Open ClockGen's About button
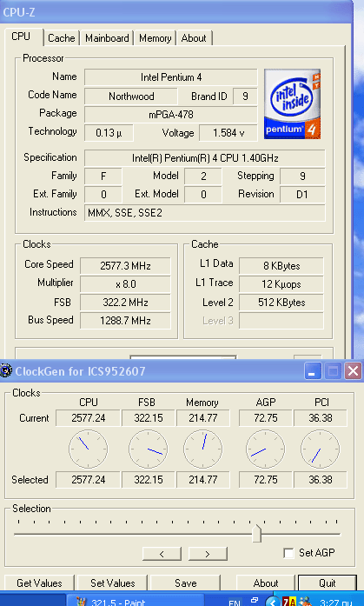The width and height of the screenshot is (364, 606). pos(266,583)
